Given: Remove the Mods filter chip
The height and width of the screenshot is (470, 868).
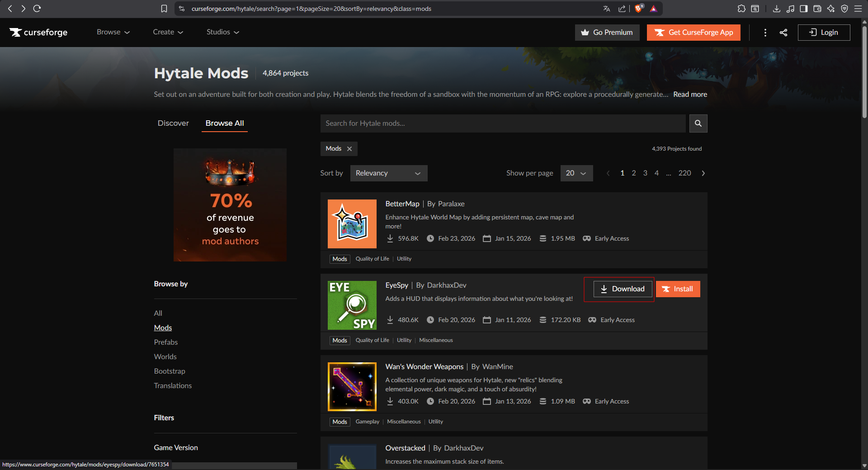Looking at the screenshot, I should point(349,149).
